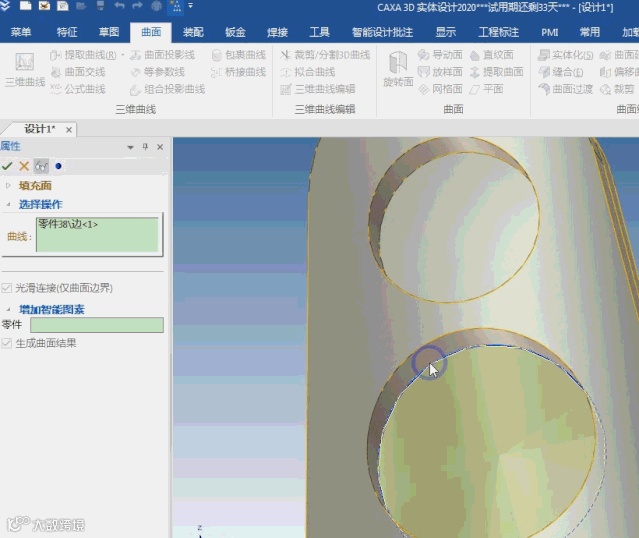Image resolution: width=639 pixels, height=538 pixels.
Task: Open the quick access toolbar customize arrow
Action: click(x=190, y=6)
